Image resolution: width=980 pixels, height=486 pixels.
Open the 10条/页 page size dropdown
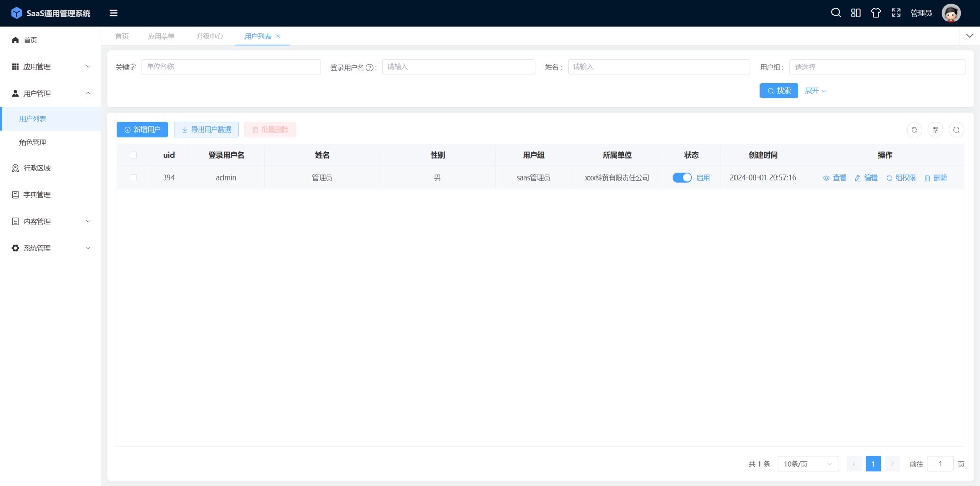[x=807, y=464]
